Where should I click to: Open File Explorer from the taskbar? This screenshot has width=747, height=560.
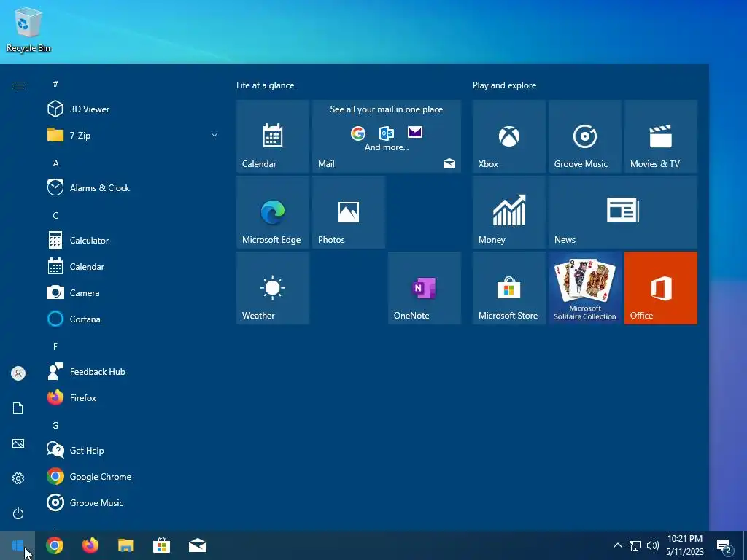click(126, 545)
